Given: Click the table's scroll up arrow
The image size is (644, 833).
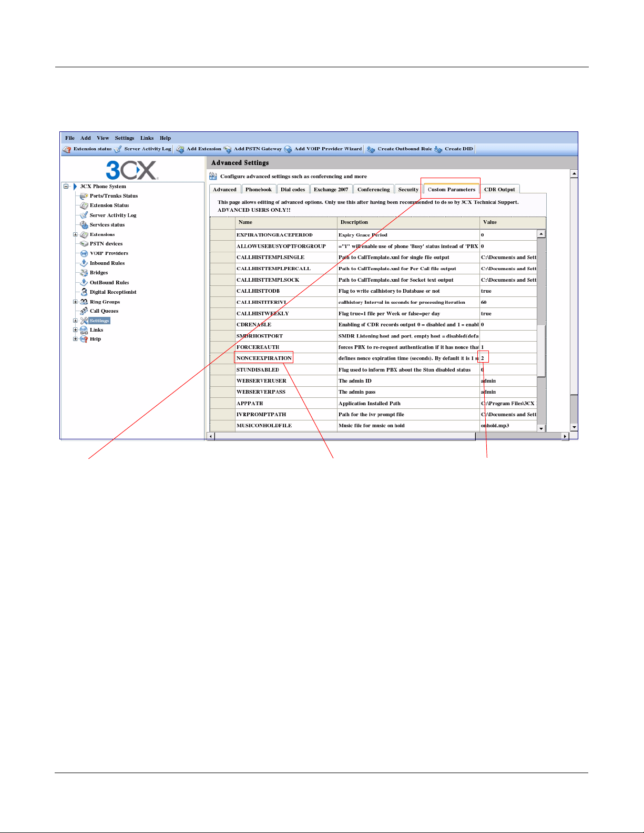Looking at the screenshot, I should (x=541, y=234).
